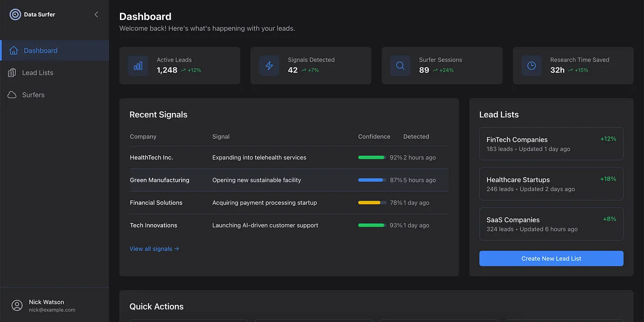This screenshot has width=644, height=322.
Task: Click the 92% confidence bar for HealthTech Inc.
Action: (371, 157)
